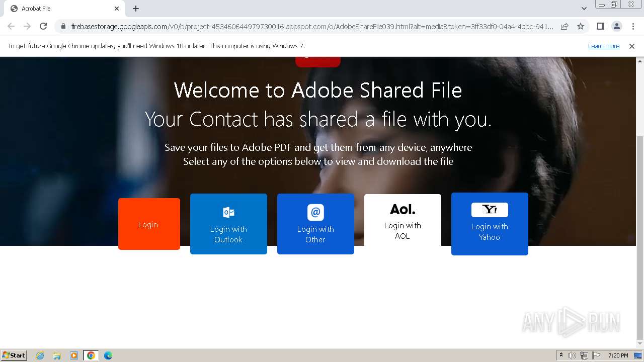The width and height of the screenshot is (644, 362).
Task: Open Action Center flag icon
Action: tap(596, 355)
